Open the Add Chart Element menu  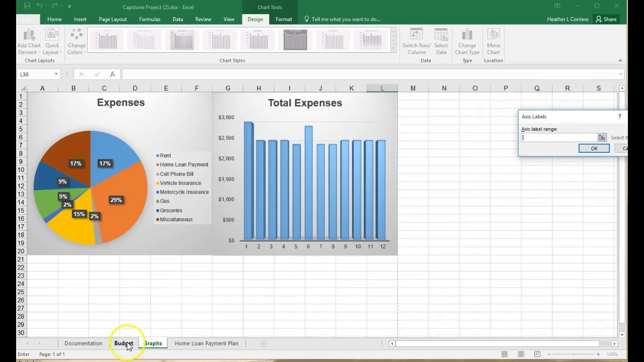pyautogui.click(x=29, y=41)
